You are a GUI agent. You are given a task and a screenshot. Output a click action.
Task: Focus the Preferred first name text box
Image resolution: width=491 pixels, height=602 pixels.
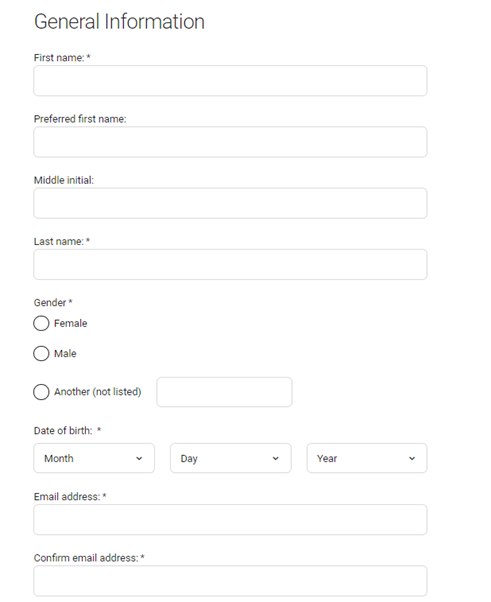230,142
